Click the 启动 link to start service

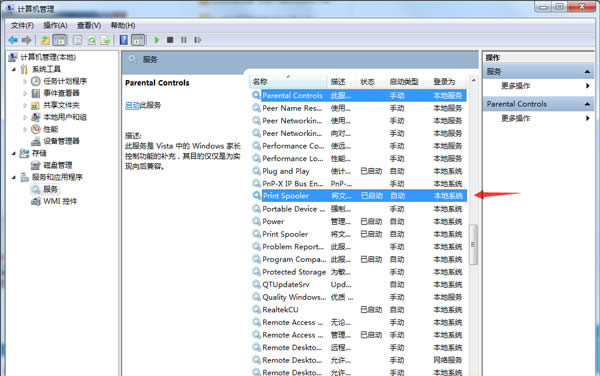[132, 105]
